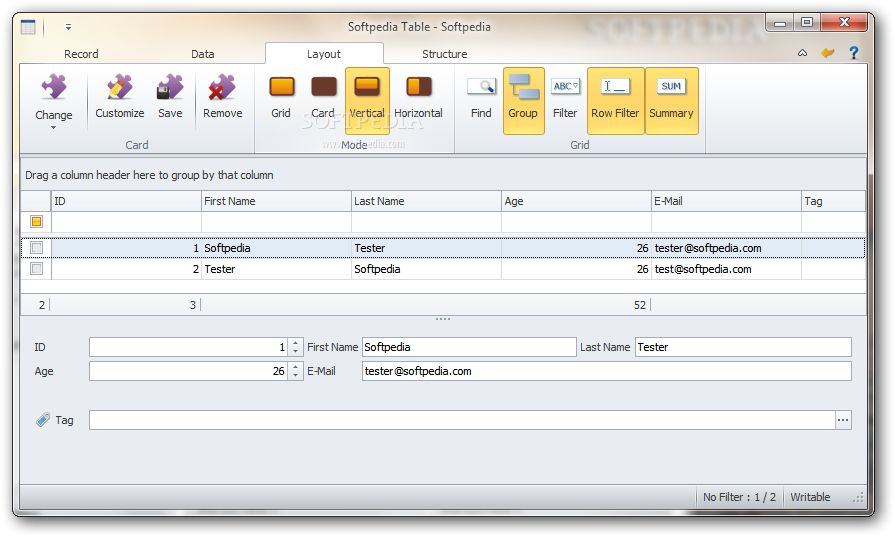Click the Age field in the form
The image size is (895, 537).
(x=188, y=371)
